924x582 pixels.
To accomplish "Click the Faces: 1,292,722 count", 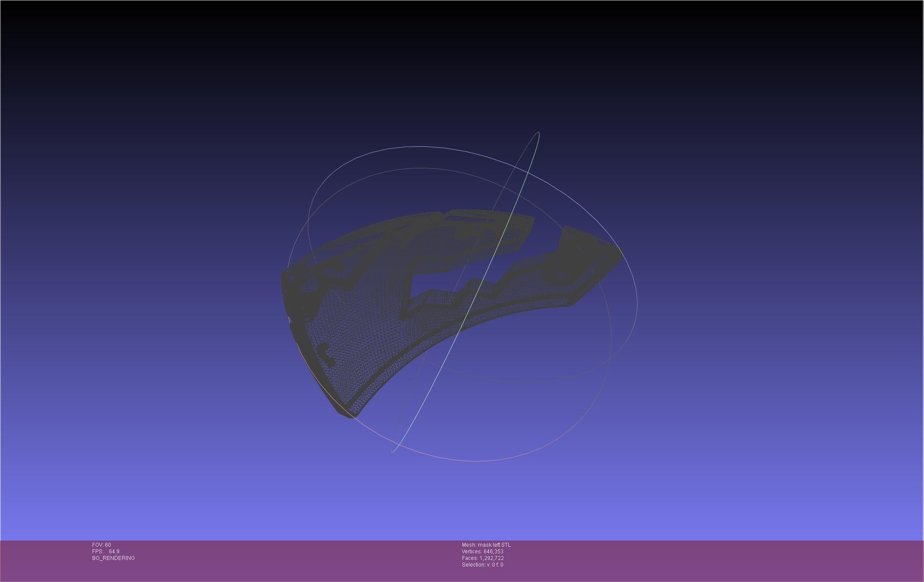I will click(x=483, y=558).
